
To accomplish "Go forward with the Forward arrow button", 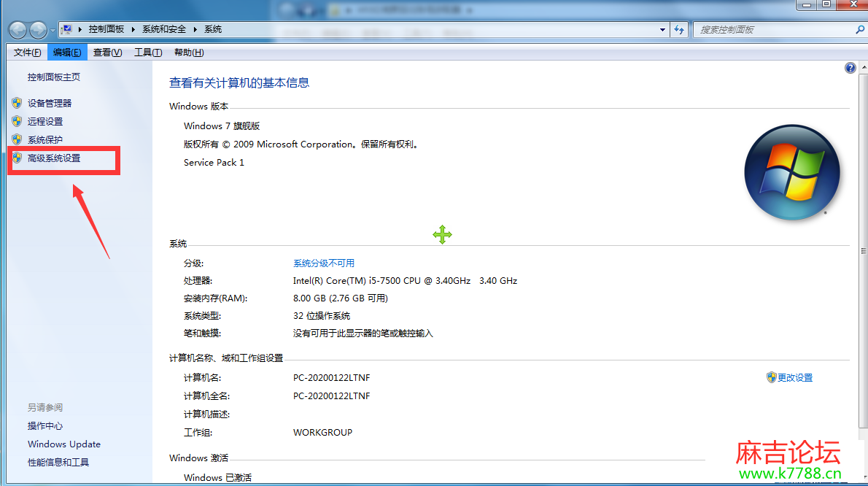I will tap(38, 30).
